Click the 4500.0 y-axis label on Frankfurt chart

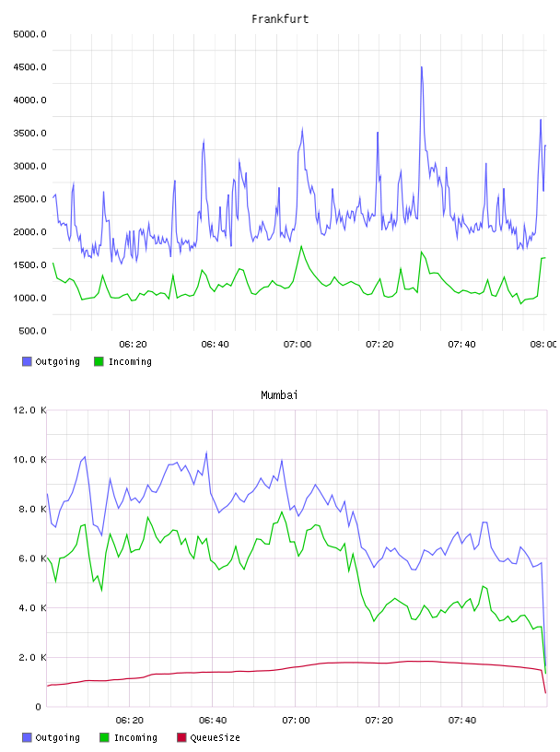click(29, 67)
